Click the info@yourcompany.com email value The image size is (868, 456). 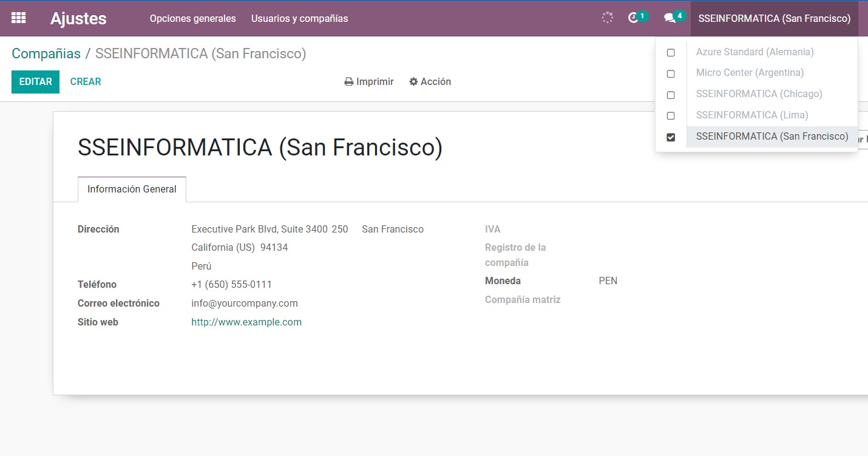click(245, 303)
